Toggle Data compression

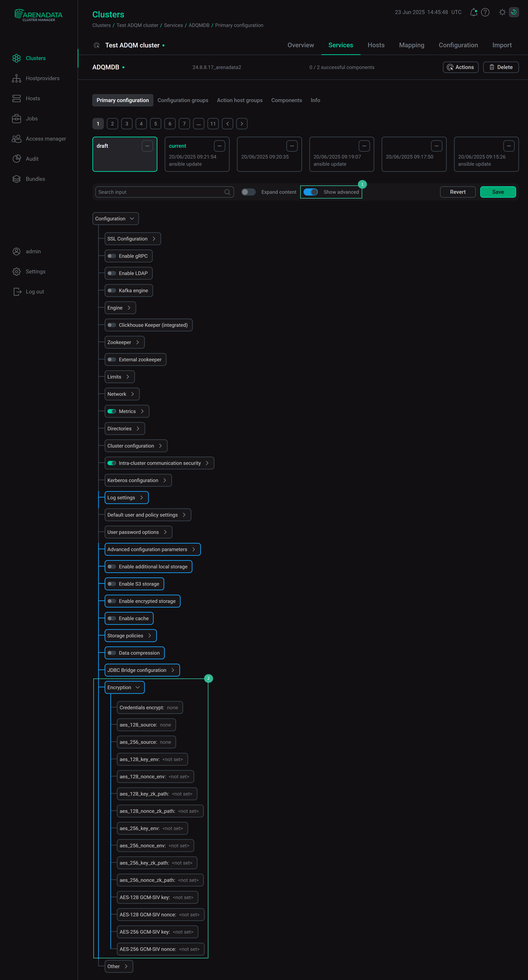coord(112,653)
